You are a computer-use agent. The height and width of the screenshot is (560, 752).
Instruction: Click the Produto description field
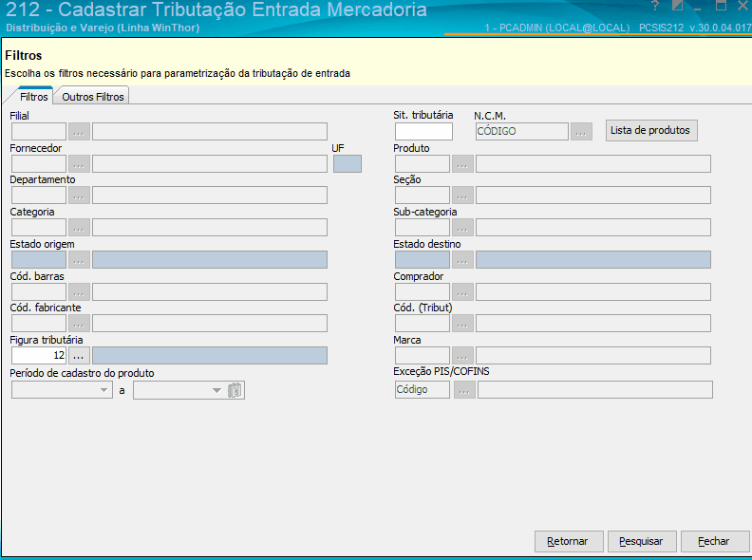pos(593,164)
